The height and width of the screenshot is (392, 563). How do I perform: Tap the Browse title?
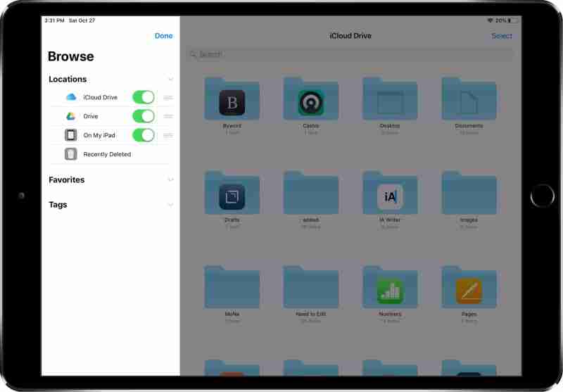click(x=71, y=56)
